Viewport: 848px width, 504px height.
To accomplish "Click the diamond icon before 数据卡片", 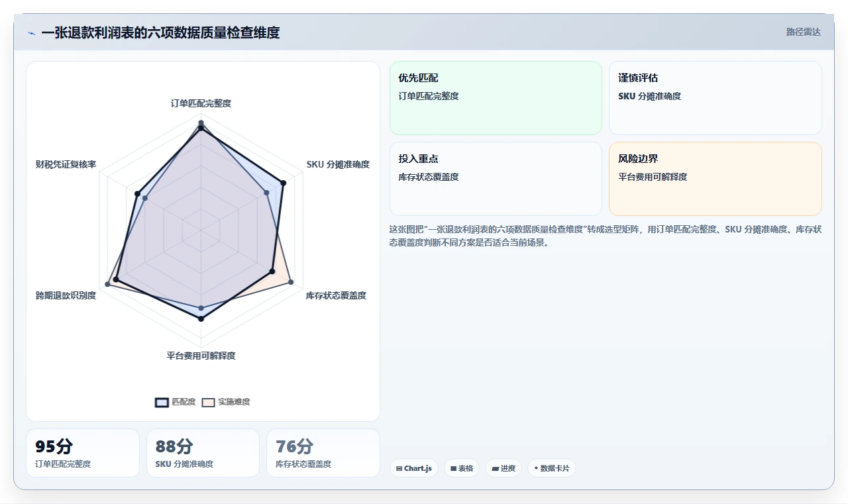I will (536, 468).
